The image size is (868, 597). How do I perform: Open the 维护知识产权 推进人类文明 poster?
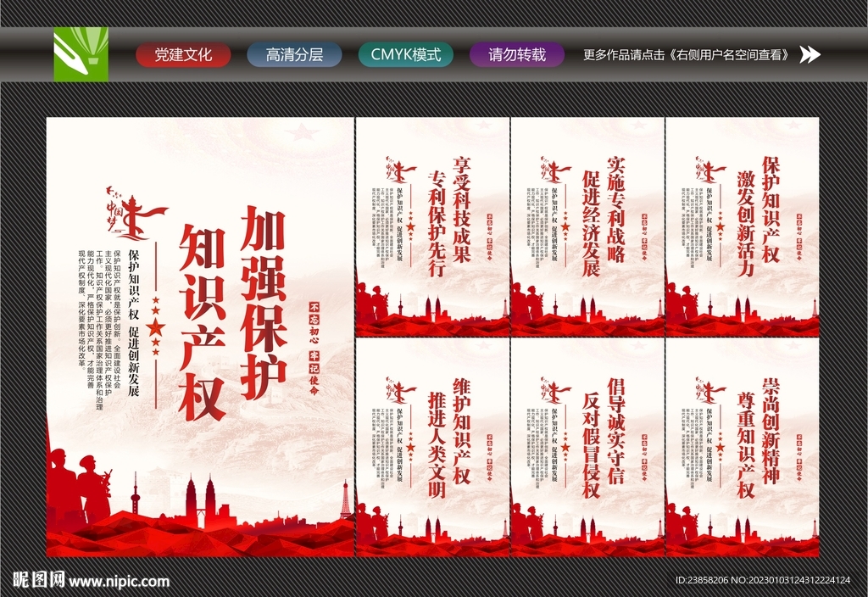point(432,448)
